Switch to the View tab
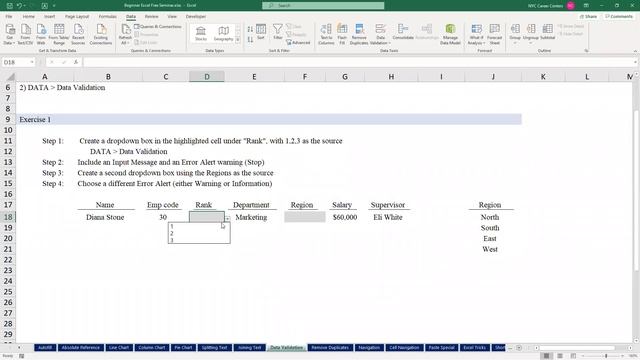 click(172, 17)
